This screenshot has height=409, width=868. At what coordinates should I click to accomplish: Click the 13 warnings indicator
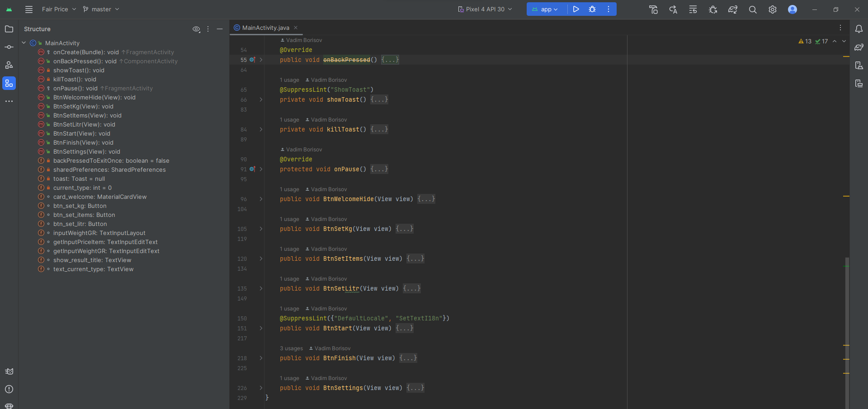(x=805, y=41)
